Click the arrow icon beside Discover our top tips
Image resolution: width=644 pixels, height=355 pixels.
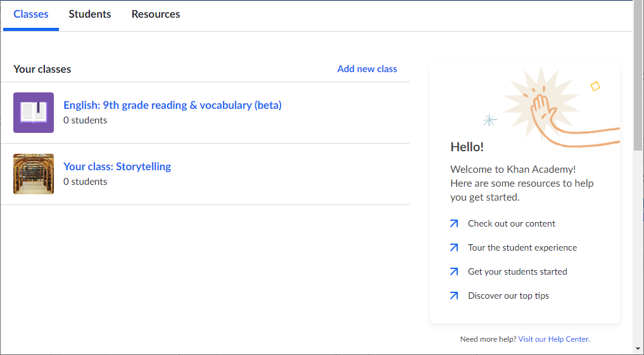(x=454, y=296)
